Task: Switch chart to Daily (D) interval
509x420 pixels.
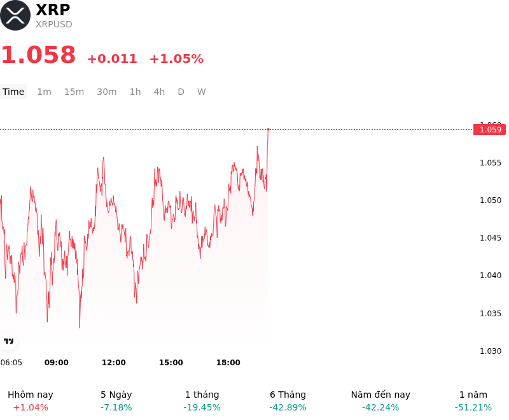Action: 181,92
